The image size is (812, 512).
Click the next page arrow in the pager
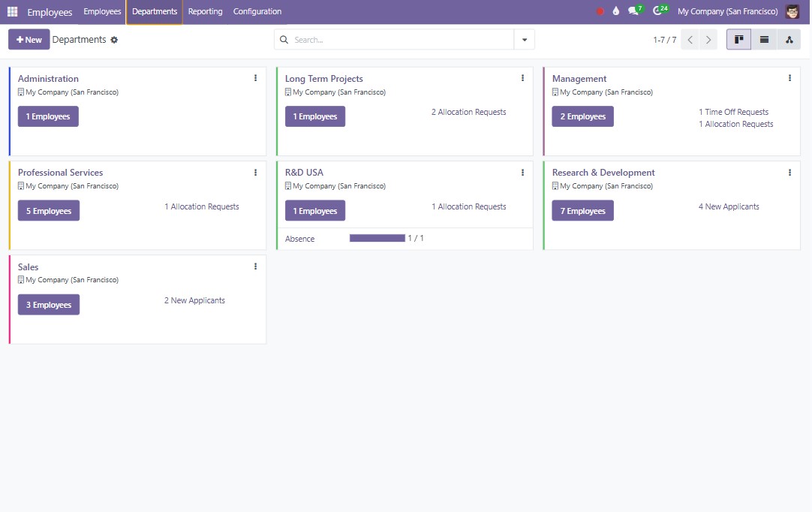708,39
